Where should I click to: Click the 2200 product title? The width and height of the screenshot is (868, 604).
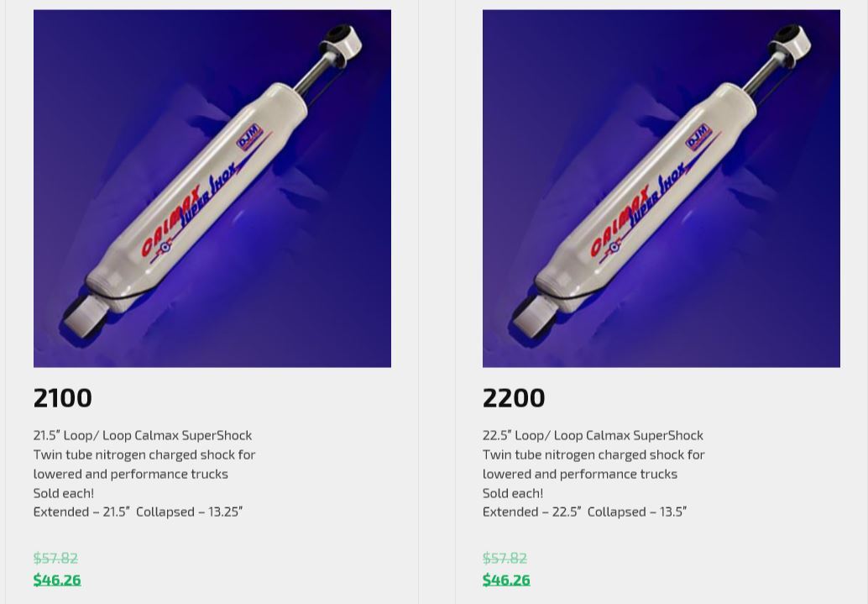pos(514,397)
